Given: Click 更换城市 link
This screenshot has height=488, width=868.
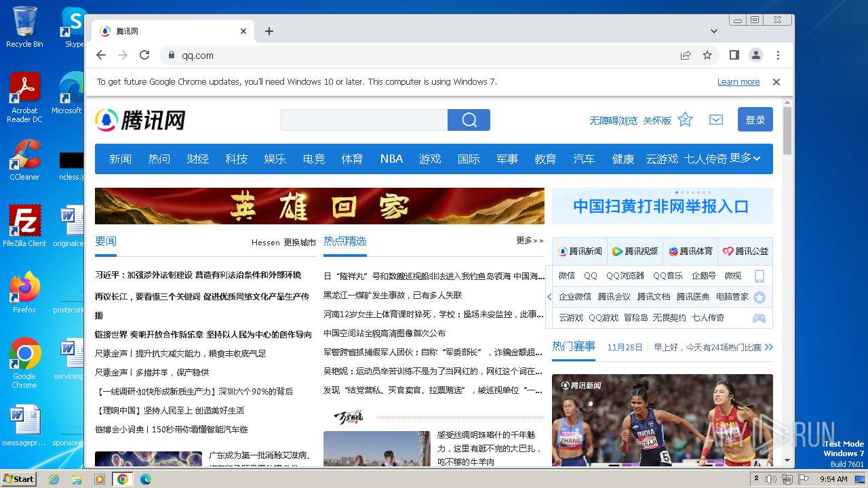Looking at the screenshot, I should point(300,242).
